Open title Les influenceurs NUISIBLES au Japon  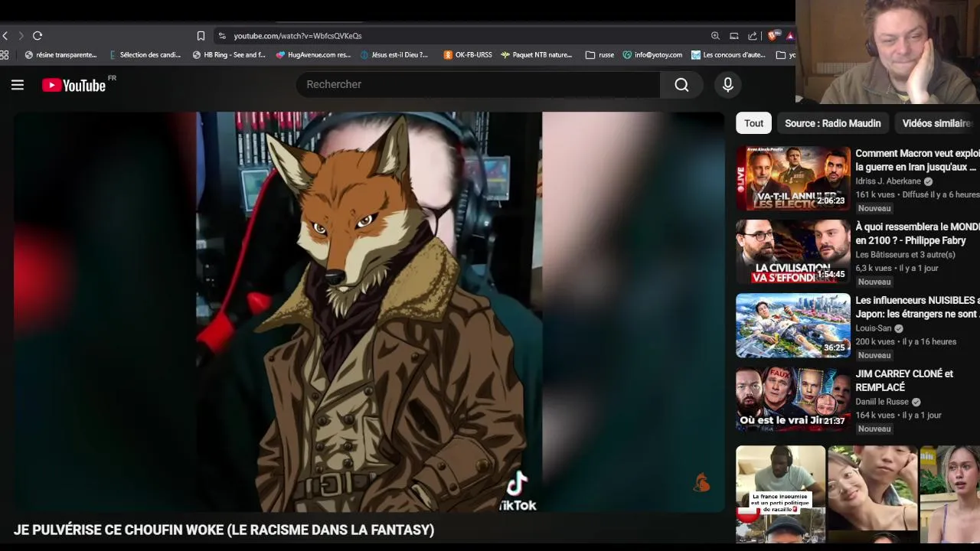click(917, 307)
